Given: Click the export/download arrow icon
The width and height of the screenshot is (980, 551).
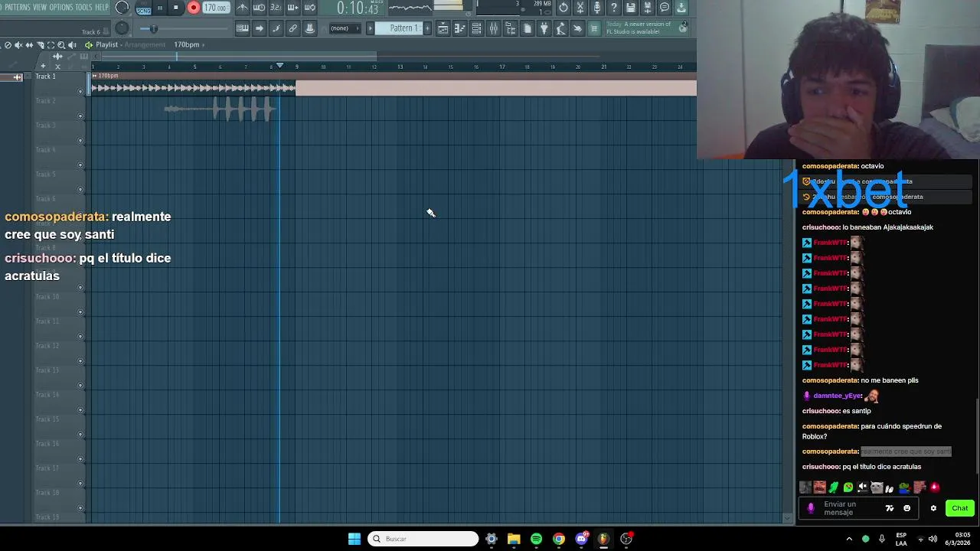Looking at the screenshot, I should tap(681, 8).
